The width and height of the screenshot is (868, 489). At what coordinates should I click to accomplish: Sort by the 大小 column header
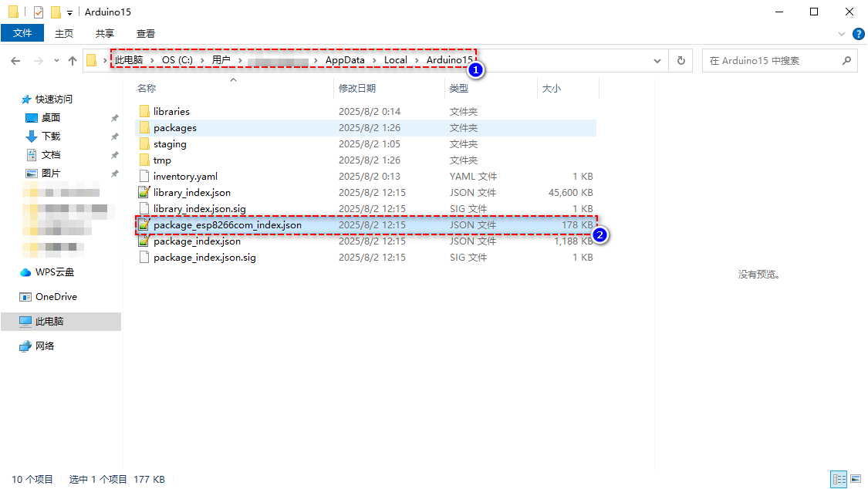tap(552, 89)
